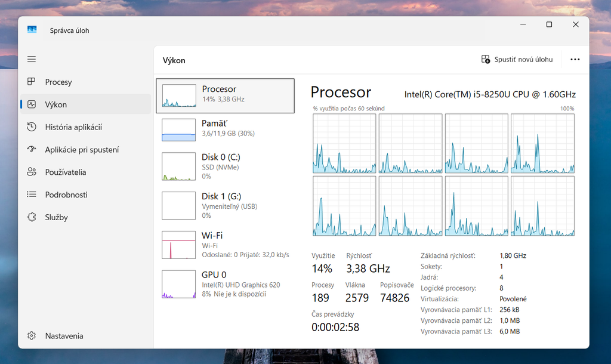Image resolution: width=611 pixels, height=364 pixels.
Task: Click the Pamäť resource title
Action: [x=214, y=123]
